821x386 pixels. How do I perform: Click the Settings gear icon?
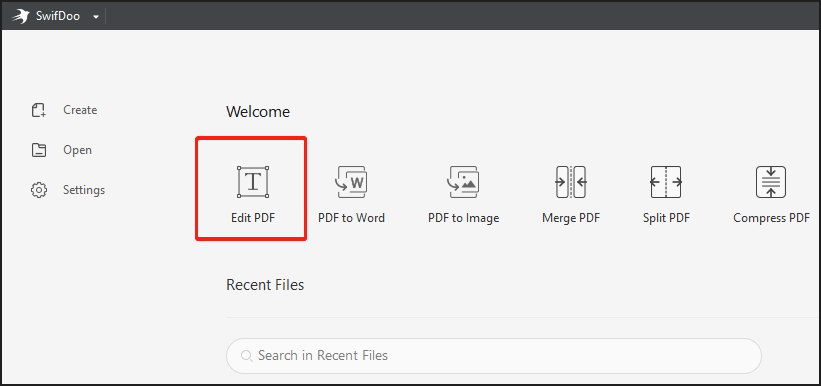click(39, 190)
